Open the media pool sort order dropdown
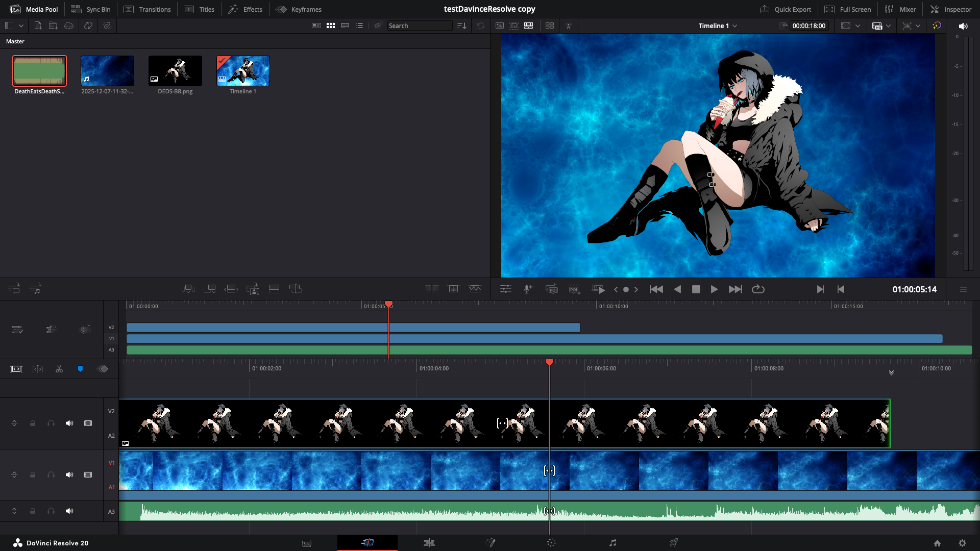Viewport: 980px width, 551px height. click(462, 26)
